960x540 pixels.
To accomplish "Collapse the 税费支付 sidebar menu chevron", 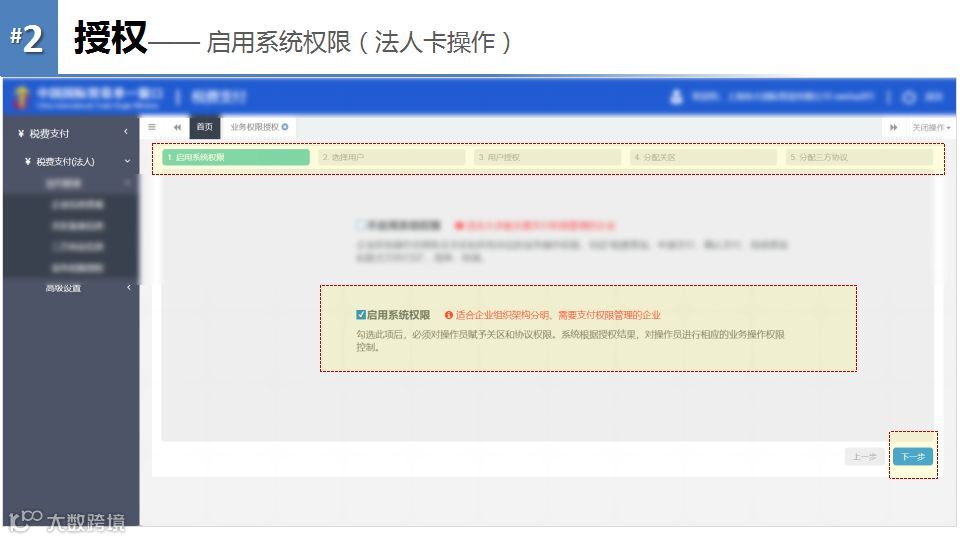I will pos(126,132).
